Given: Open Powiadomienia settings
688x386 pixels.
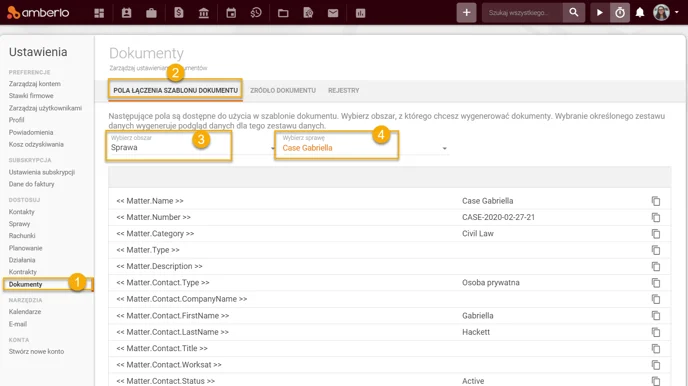Looking at the screenshot, I should point(31,132).
